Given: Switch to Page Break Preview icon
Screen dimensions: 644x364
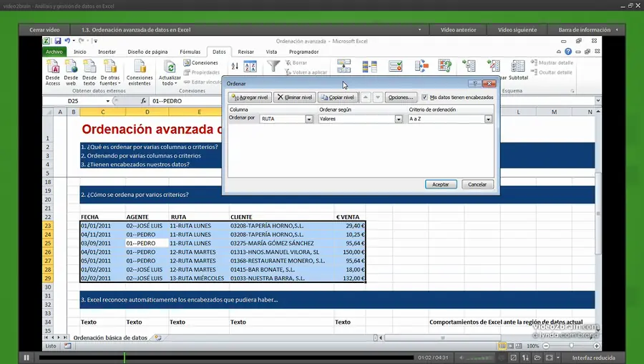Looking at the screenshot, I should tap(519, 346).
